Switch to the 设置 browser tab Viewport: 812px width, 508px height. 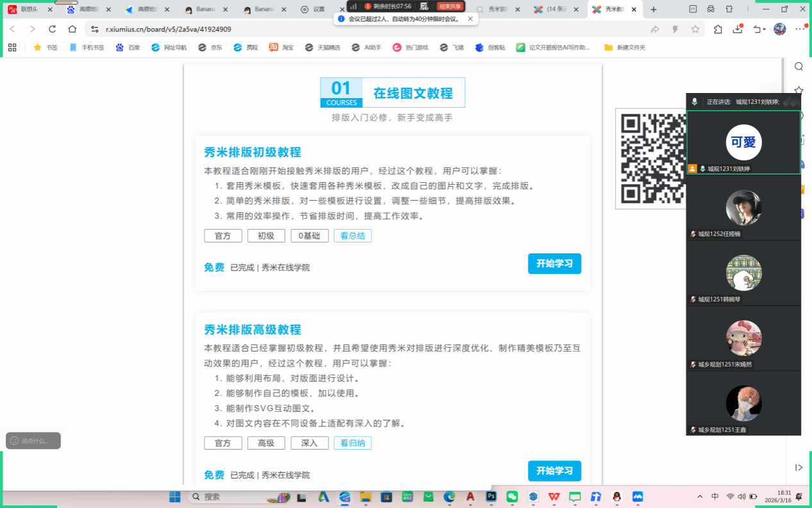(x=318, y=10)
